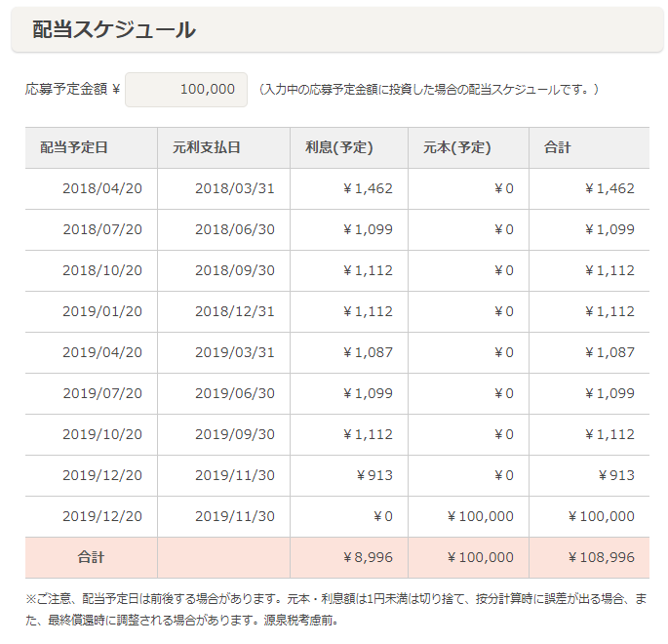This screenshot has height=644, width=668.
Task: Click 2019/12/20 in the ¥913 interest row
Action: pyautogui.click(x=102, y=475)
